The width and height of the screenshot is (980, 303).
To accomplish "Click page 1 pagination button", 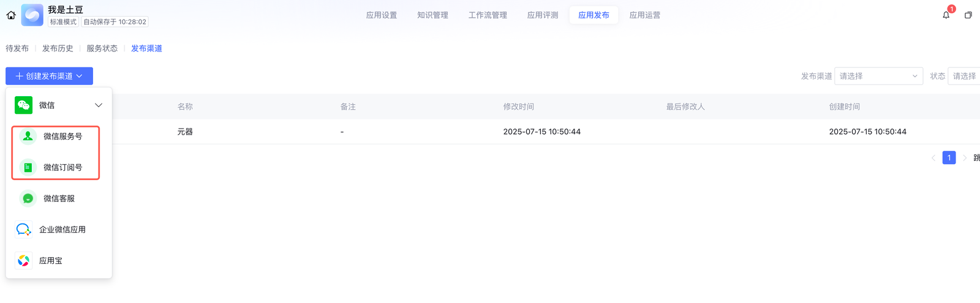I will [949, 158].
